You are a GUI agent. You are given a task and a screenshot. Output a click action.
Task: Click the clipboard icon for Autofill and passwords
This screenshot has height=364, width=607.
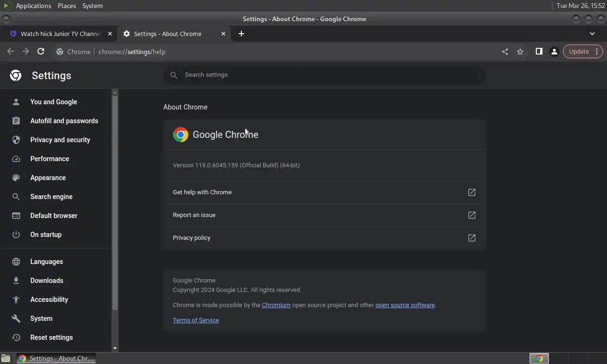[16, 121]
